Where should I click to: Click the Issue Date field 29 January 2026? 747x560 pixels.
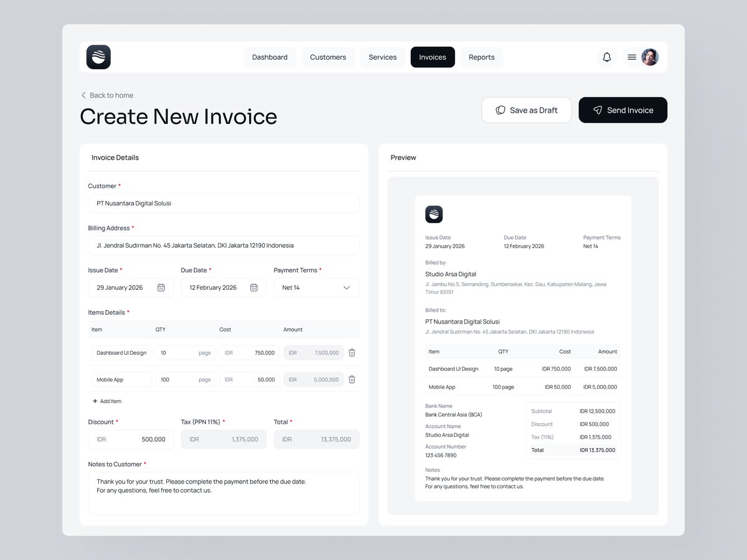(131, 287)
